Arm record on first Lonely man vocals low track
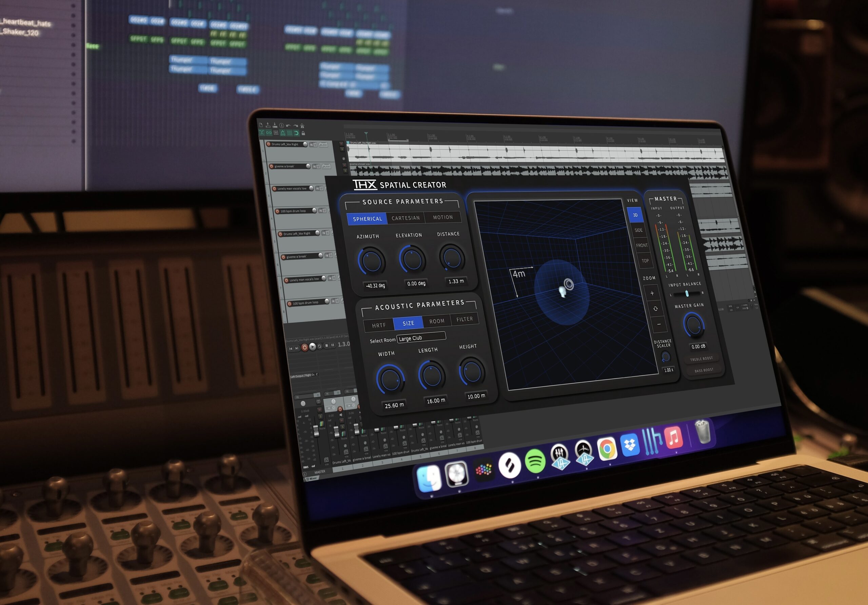The width and height of the screenshot is (868, 605). click(274, 188)
